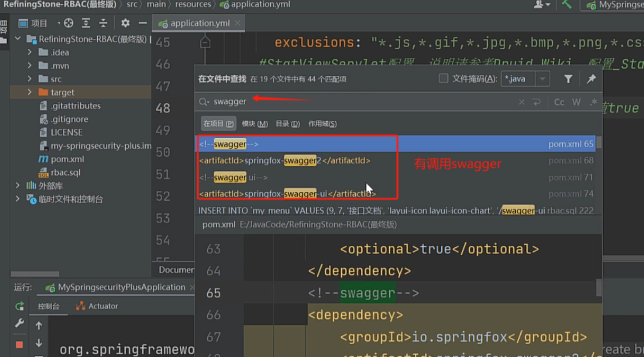Image resolution: width=644 pixels, height=357 pixels.
Task: Click src in the breadcrumb
Action: (x=132, y=4)
